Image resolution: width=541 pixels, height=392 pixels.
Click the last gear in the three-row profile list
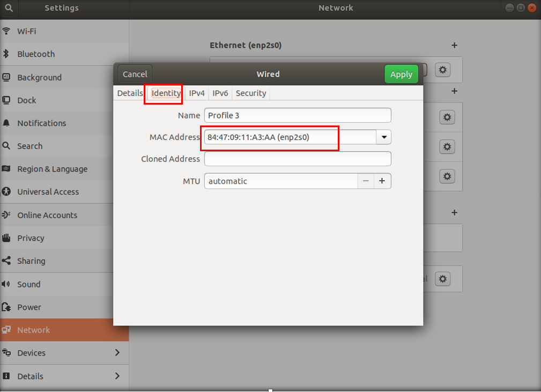[x=447, y=176]
